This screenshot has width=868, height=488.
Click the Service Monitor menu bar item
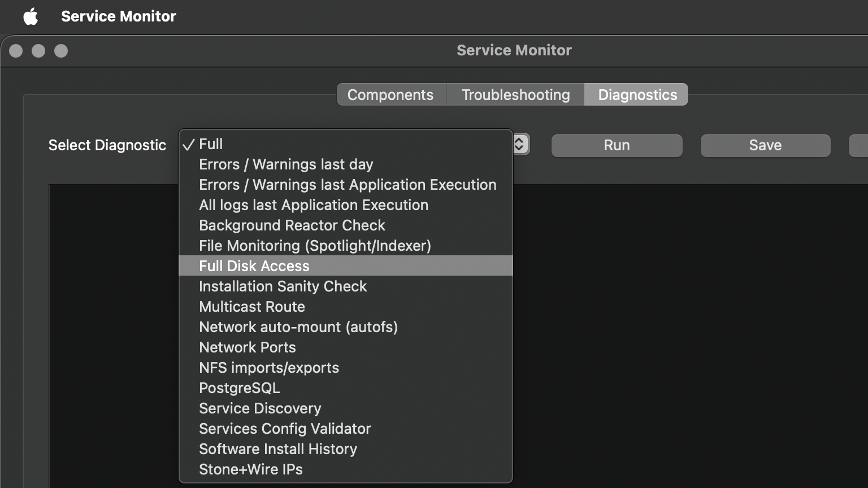[x=119, y=16]
